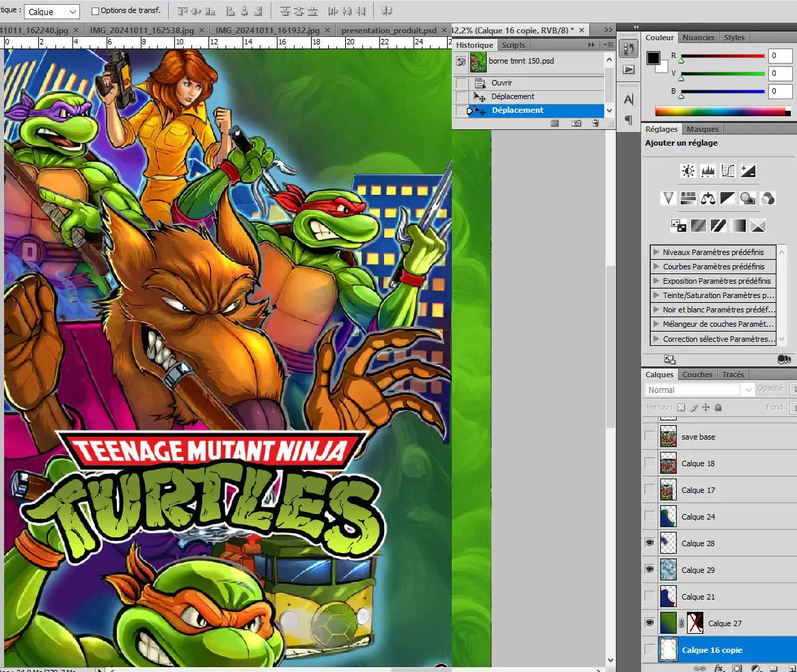The image size is (797, 672).
Task: Expand 'Niveaux Paramètres prédéfinis' presets
Action: (656, 252)
